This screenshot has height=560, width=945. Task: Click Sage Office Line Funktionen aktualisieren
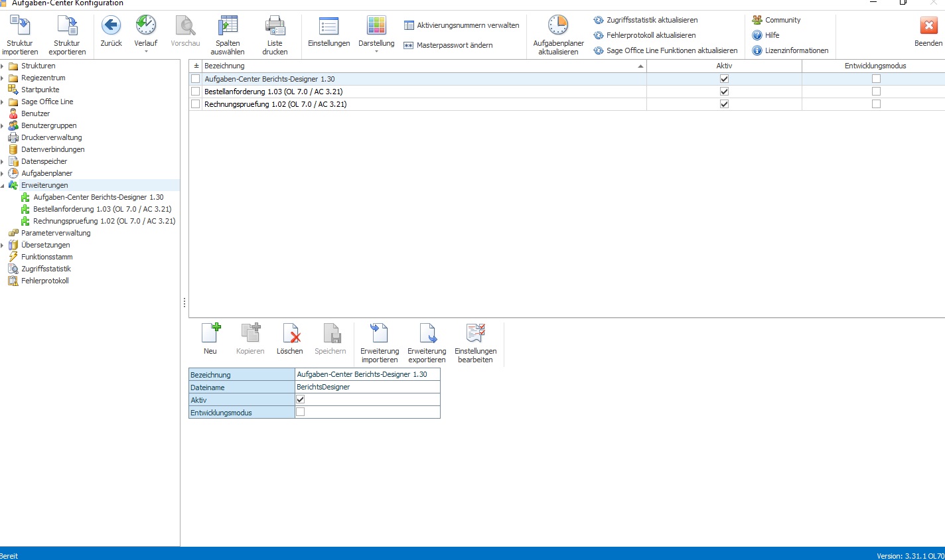pos(666,50)
